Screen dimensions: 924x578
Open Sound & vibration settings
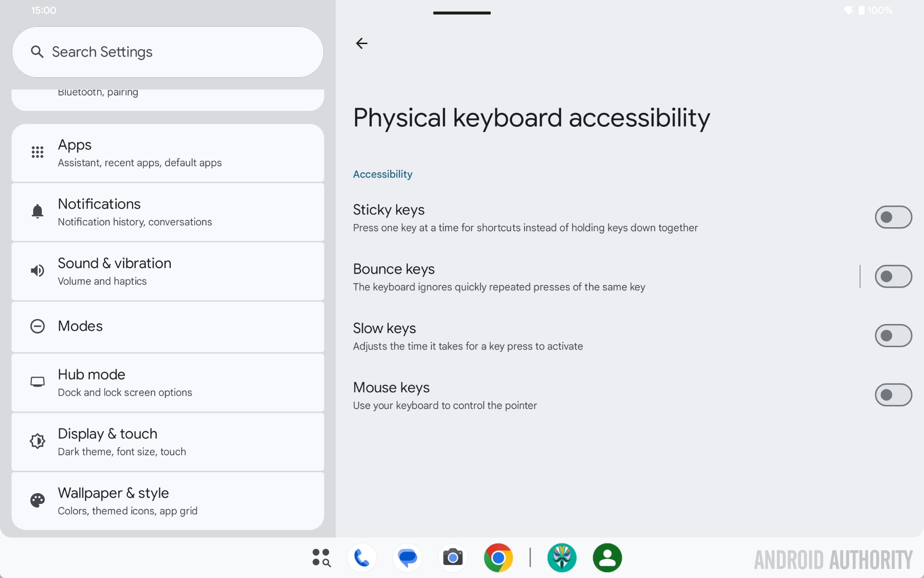[x=168, y=270]
